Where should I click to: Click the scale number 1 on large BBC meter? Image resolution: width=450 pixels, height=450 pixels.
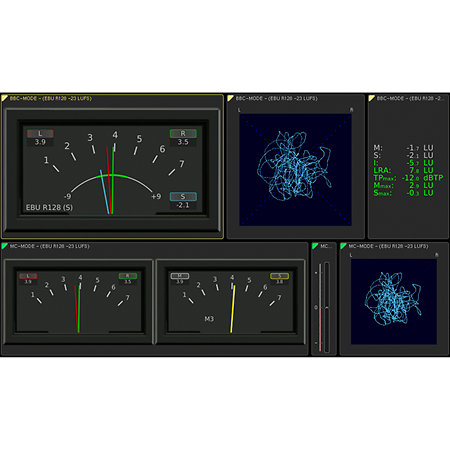[x=46, y=160]
